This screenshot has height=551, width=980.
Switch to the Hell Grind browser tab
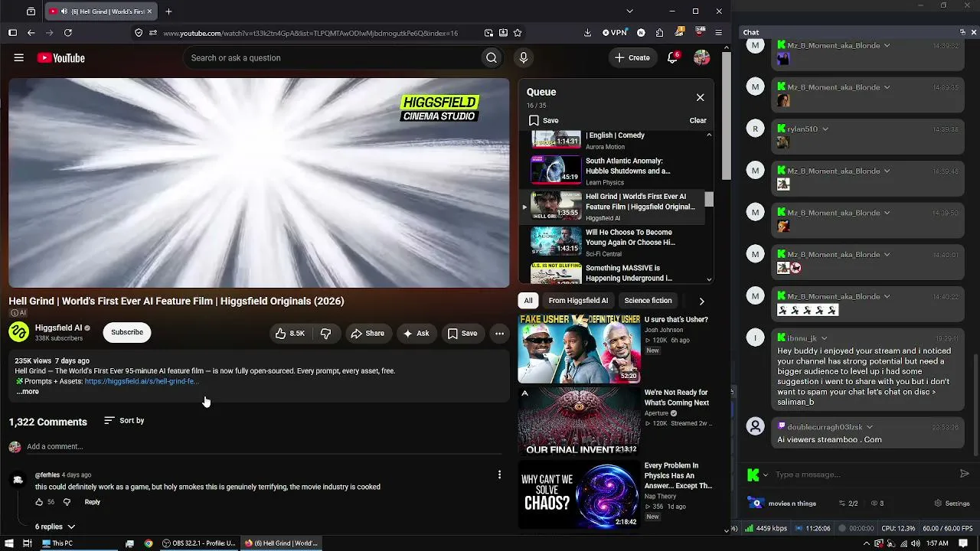100,11
